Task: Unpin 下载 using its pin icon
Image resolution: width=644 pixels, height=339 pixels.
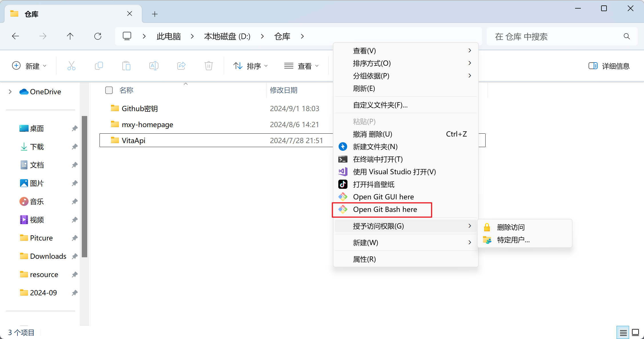Action: coord(75,147)
